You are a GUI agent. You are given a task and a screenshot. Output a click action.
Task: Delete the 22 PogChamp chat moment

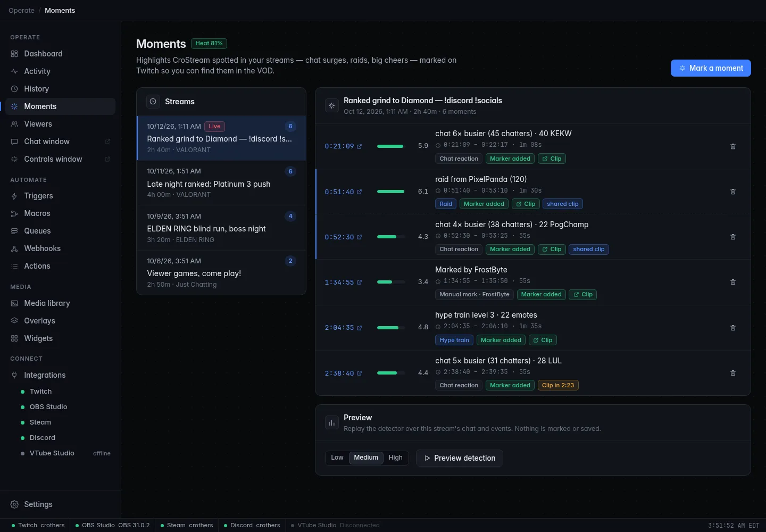pos(733,237)
